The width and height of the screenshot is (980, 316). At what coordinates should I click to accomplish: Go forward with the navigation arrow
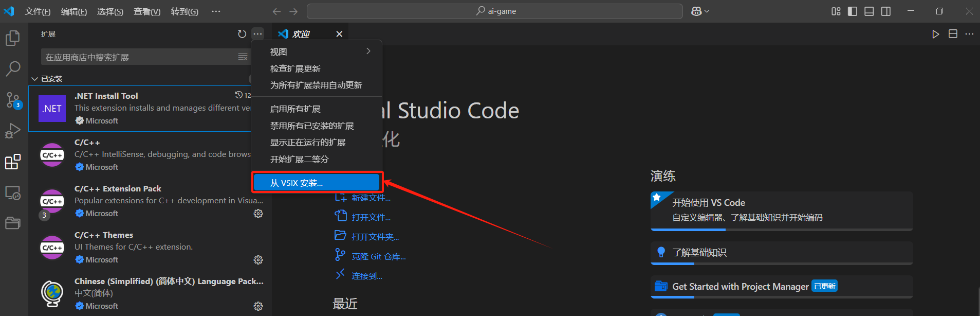[293, 11]
